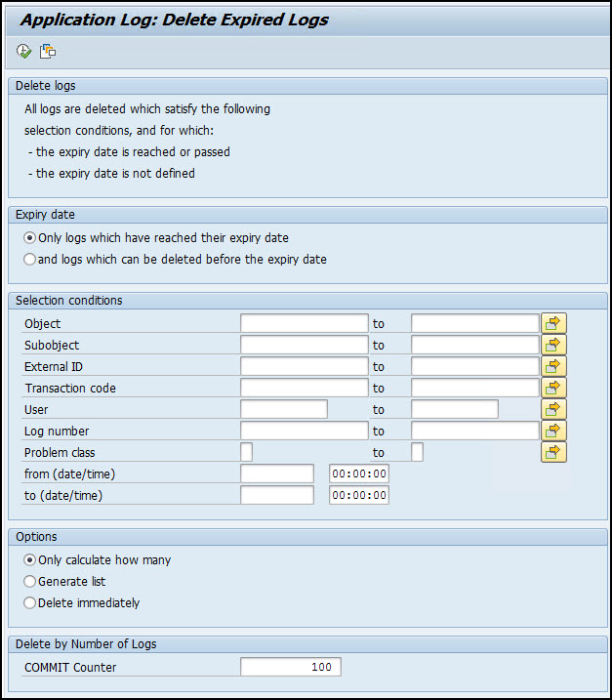Focus the Object lower-limit input field
Viewport: 612px width, 700px height.
(304, 323)
